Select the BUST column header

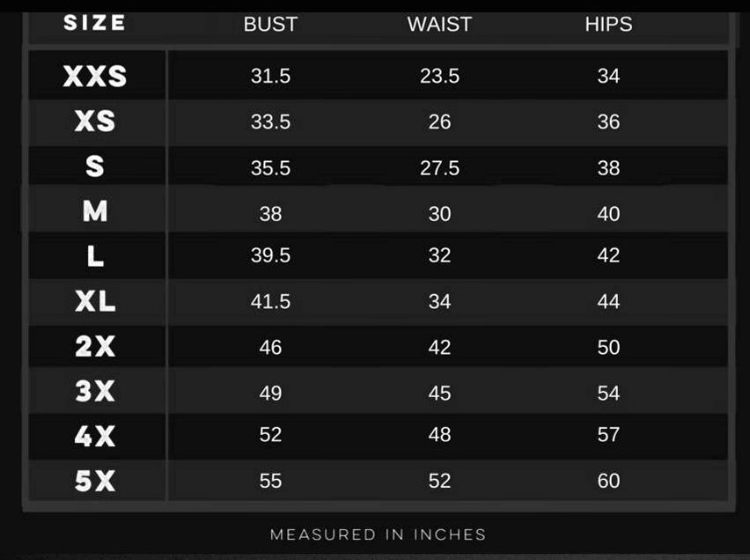pos(271,25)
